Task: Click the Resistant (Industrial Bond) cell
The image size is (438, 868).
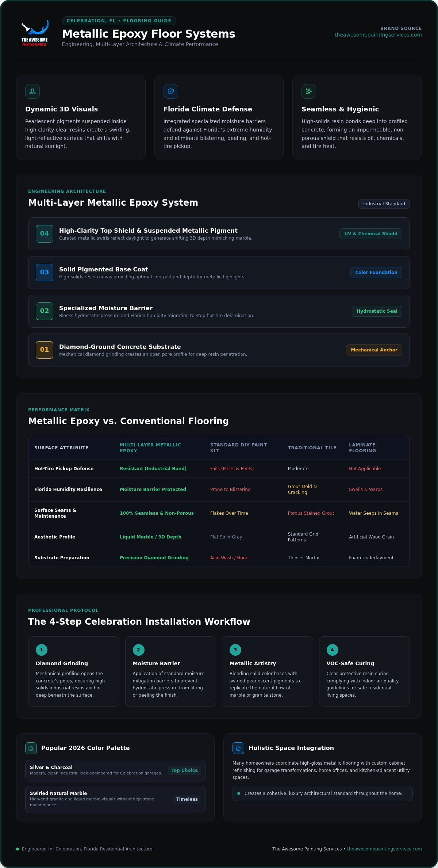Action: [153, 469]
